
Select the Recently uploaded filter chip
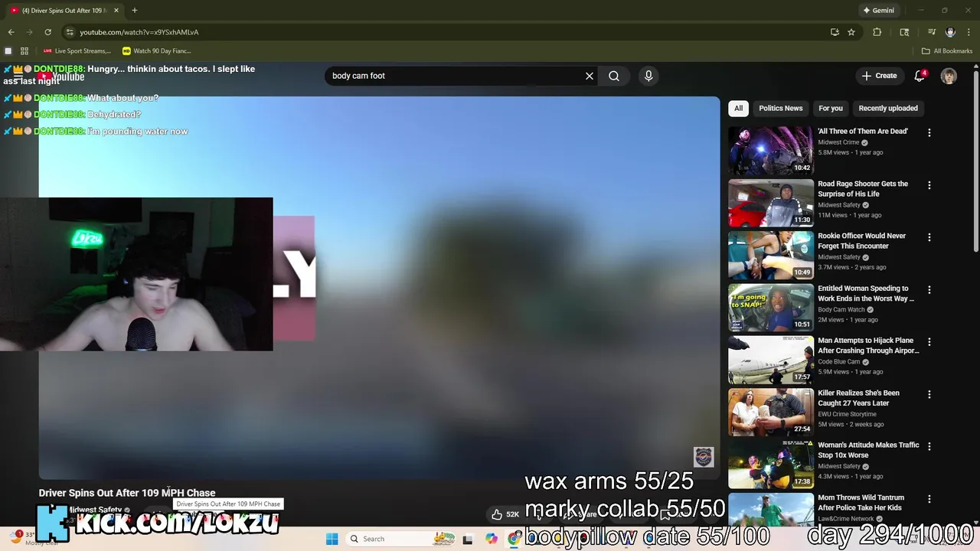coord(888,109)
